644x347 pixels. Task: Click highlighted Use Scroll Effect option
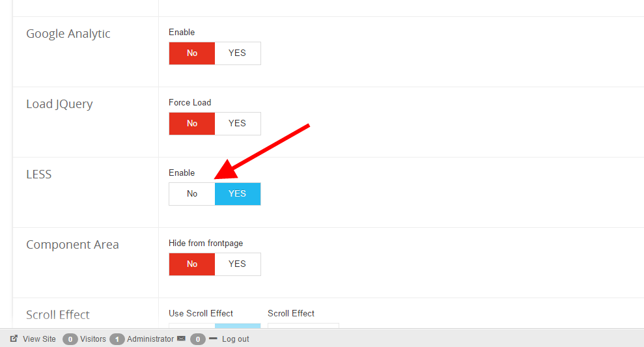click(x=237, y=326)
